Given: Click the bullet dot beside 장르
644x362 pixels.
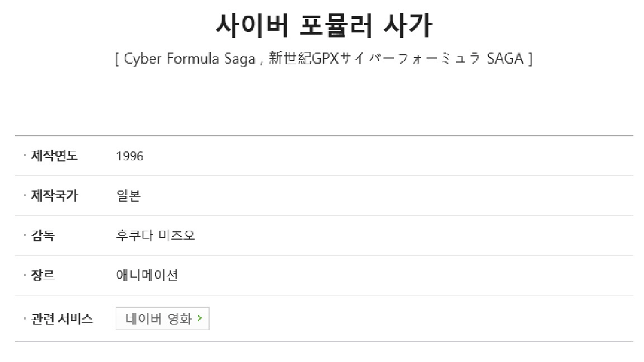Looking at the screenshot, I should [25, 275].
